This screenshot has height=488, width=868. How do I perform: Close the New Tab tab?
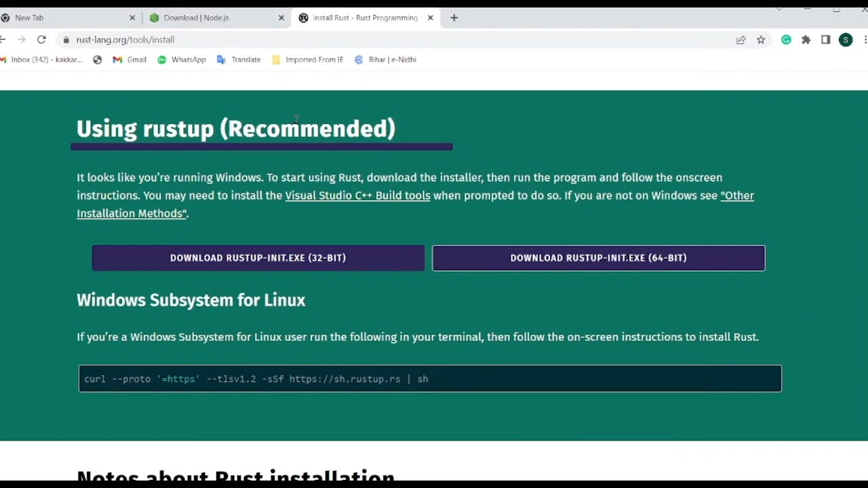coord(132,18)
